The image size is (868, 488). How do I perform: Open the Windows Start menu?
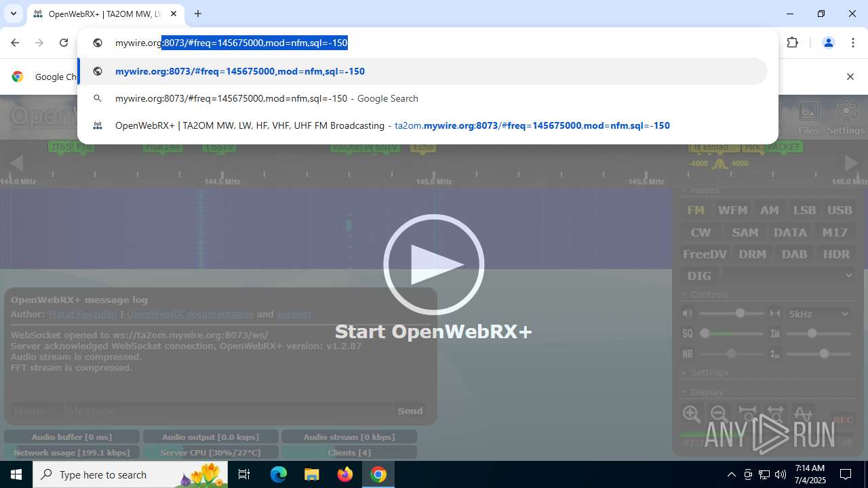click(x=16, y=474)
